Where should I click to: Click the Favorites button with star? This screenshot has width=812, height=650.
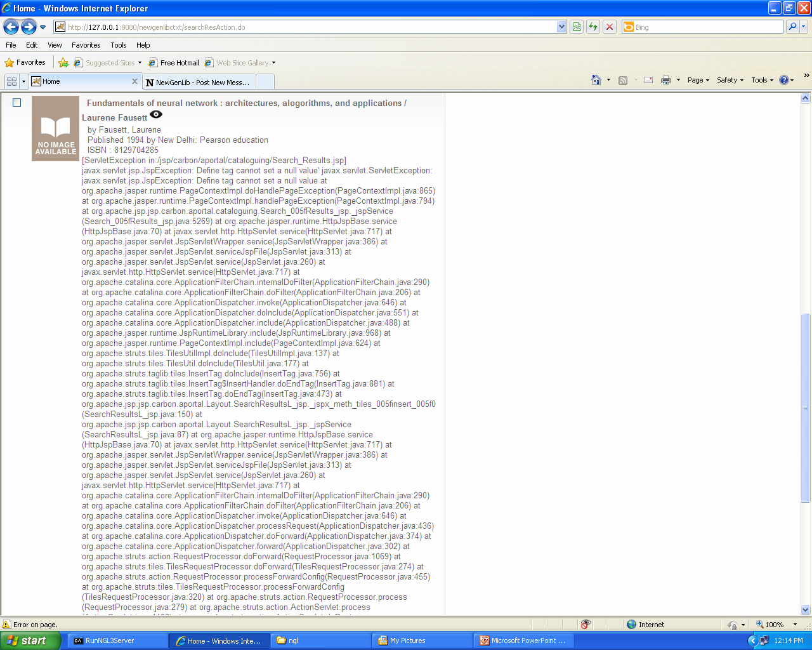coord(25,62)
